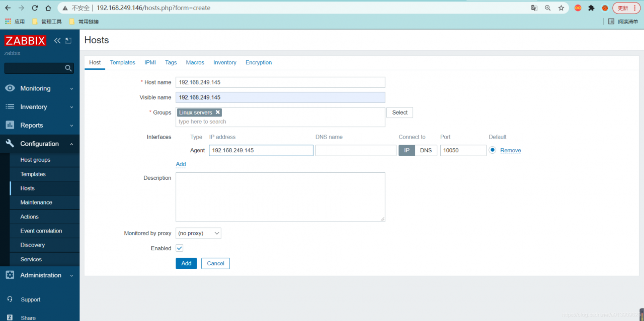
Task: Open Templates in Configuration sidebar
Action: point(44,174)
